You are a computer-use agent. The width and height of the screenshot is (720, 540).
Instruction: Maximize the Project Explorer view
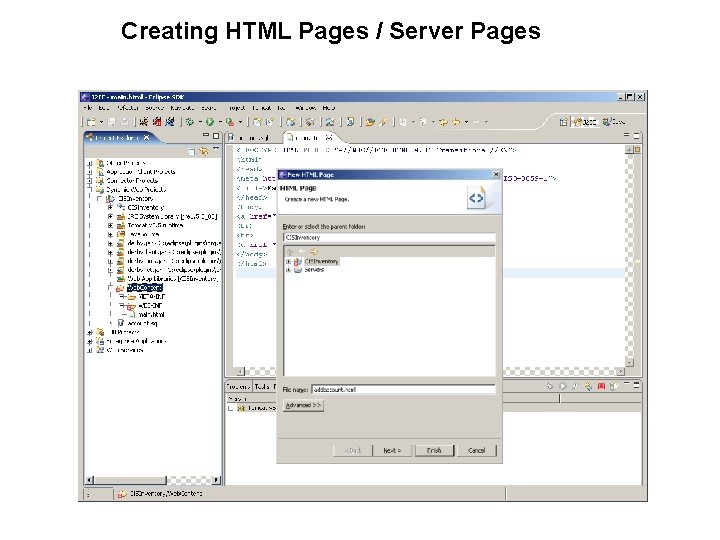click(x=216, y=136)
